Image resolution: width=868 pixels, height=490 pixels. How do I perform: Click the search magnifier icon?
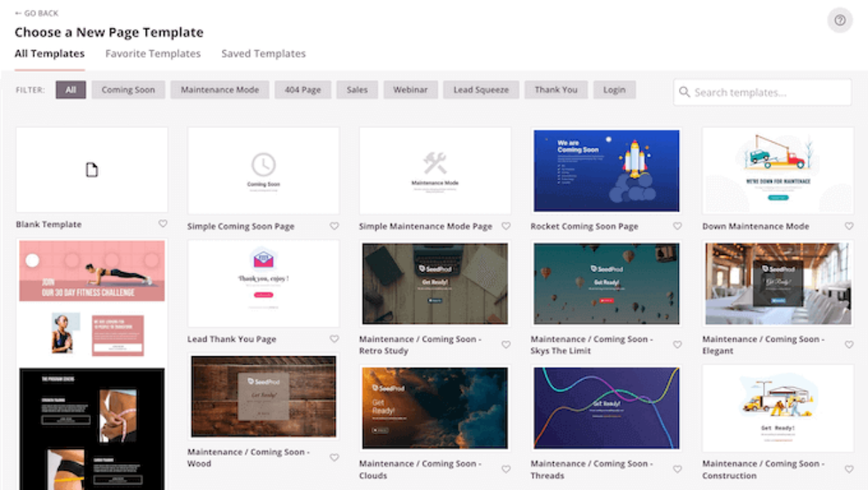tap(684, 93)
